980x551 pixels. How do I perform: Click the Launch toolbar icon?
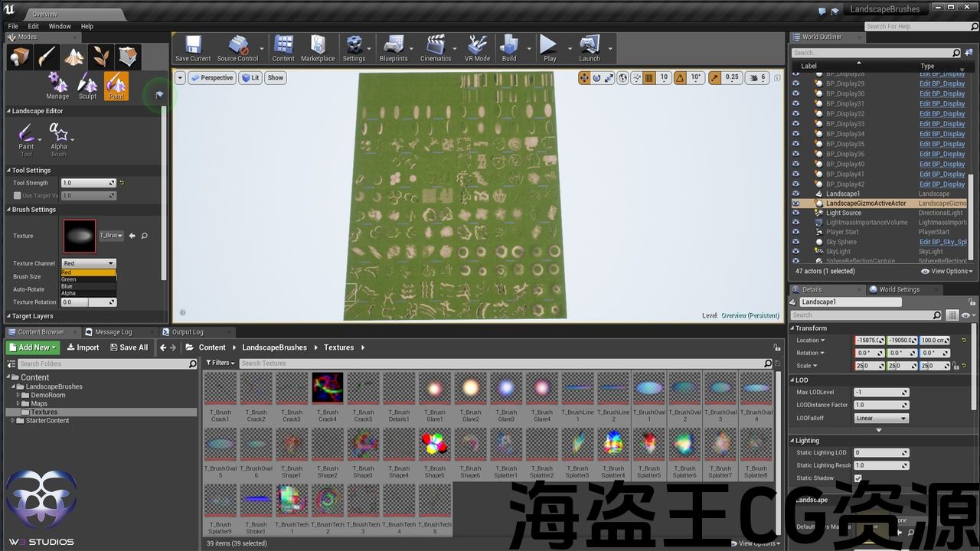(590, 48)
